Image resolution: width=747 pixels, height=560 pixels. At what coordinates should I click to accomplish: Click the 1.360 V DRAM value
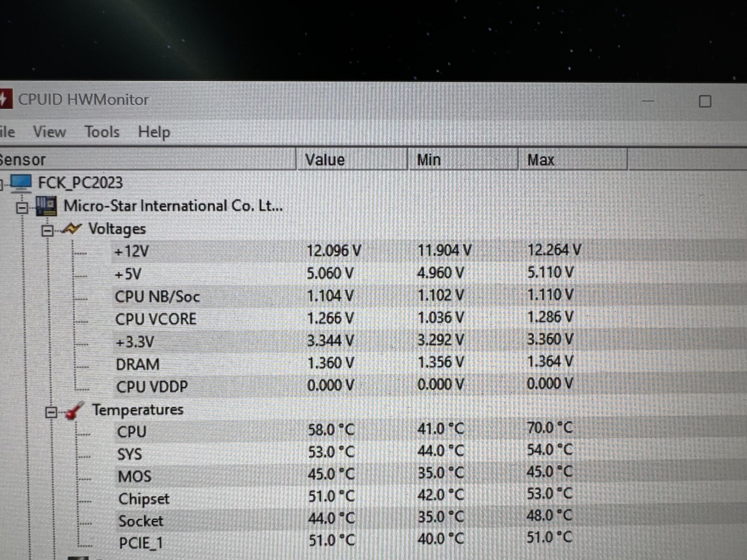tap(331, 363)
